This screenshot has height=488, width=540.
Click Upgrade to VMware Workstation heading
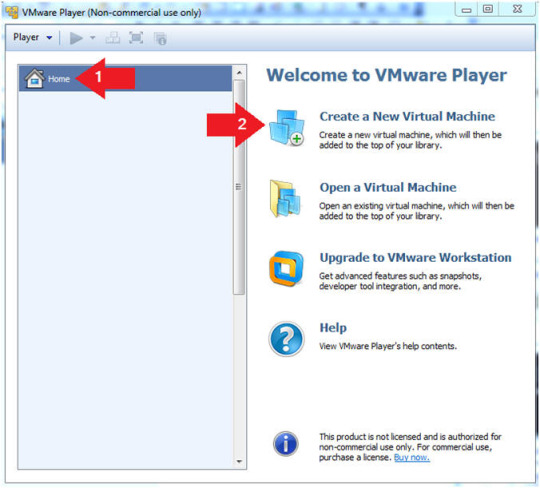point(415,257)
